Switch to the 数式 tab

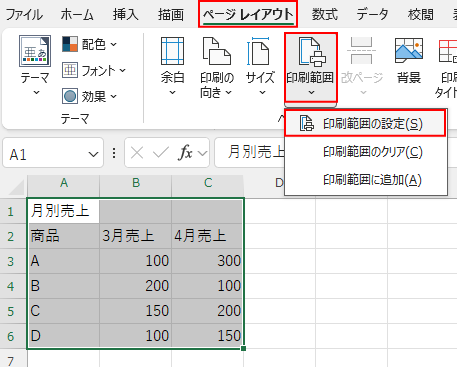click(x=324, y=15)
